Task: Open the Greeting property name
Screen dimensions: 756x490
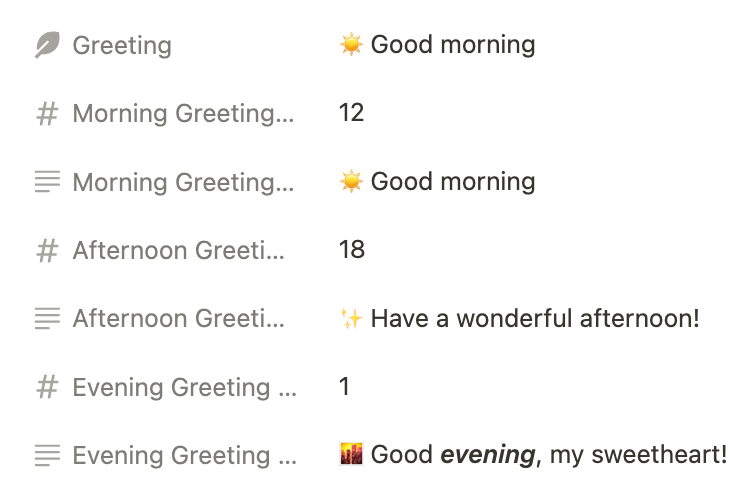Action: tap(122, 45)
